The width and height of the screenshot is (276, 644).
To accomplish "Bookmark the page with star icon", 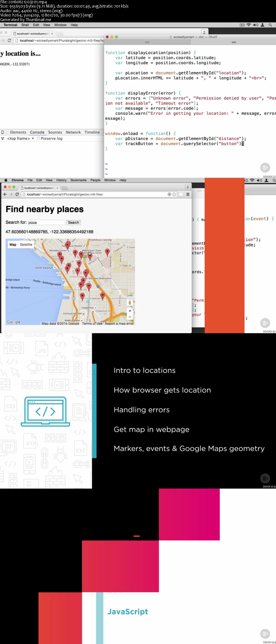I will point(174,194).
